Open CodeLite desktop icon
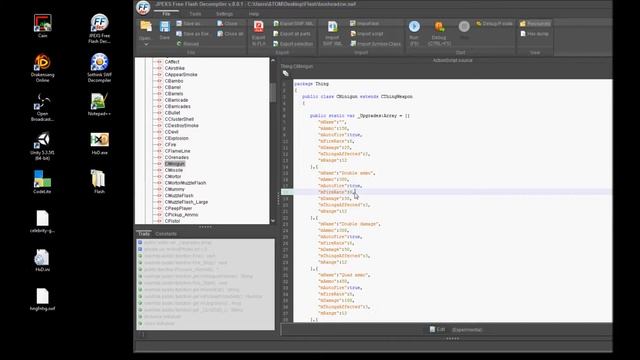 tap(42, 182)
